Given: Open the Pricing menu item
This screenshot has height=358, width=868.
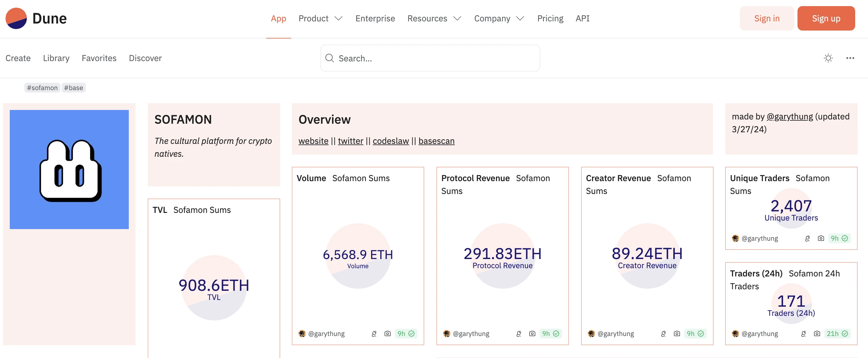Looking at the screenshot, I should [550, 19].
